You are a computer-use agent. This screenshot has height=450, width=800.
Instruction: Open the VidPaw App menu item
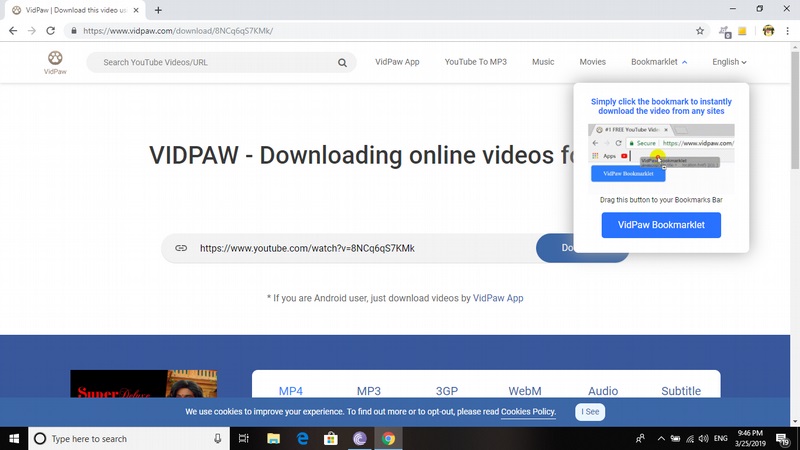397,62
